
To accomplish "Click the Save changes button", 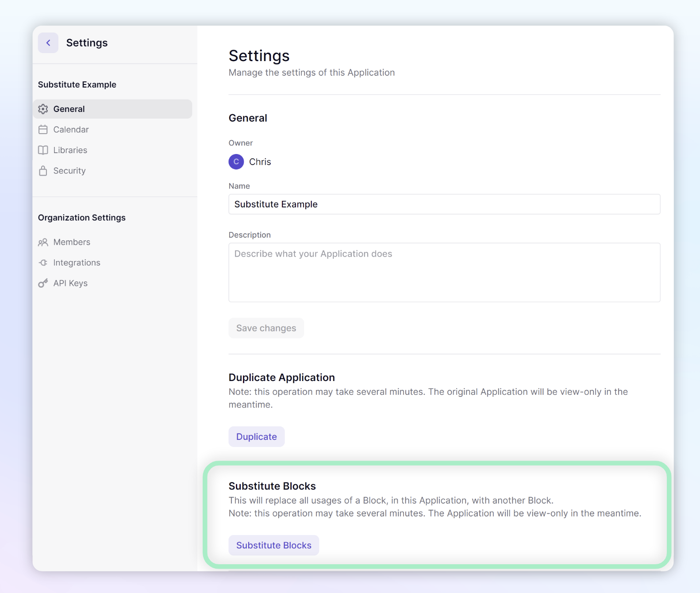I will 266,328.
